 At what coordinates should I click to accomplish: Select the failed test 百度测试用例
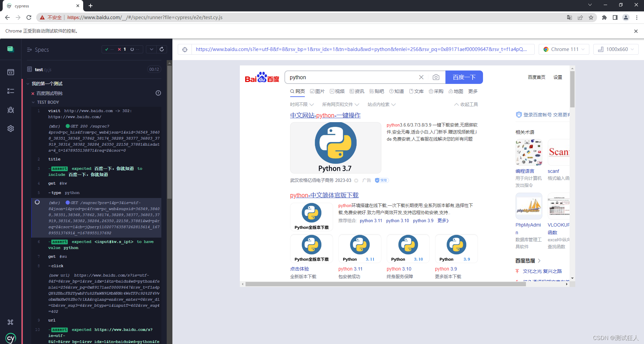[x=50, y=93]
